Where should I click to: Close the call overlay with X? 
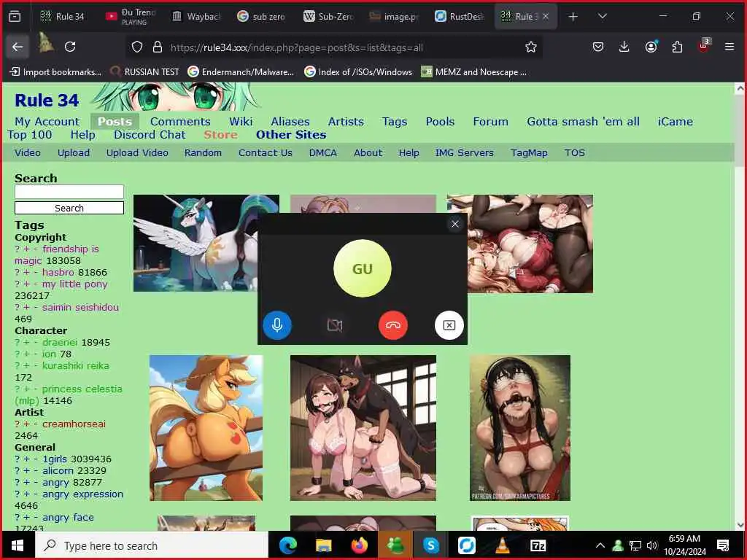point(455,224)
